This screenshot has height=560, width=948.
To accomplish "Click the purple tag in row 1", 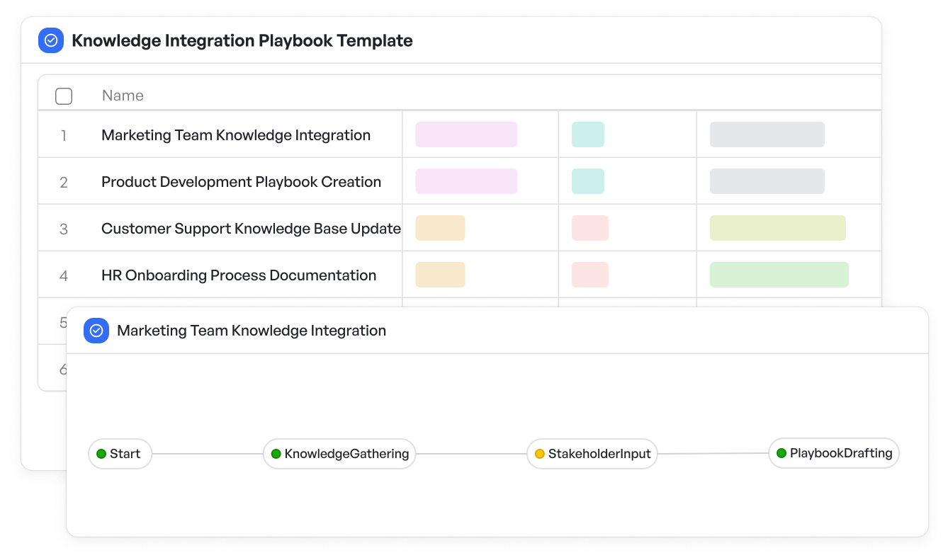I will tap(466, 135).
